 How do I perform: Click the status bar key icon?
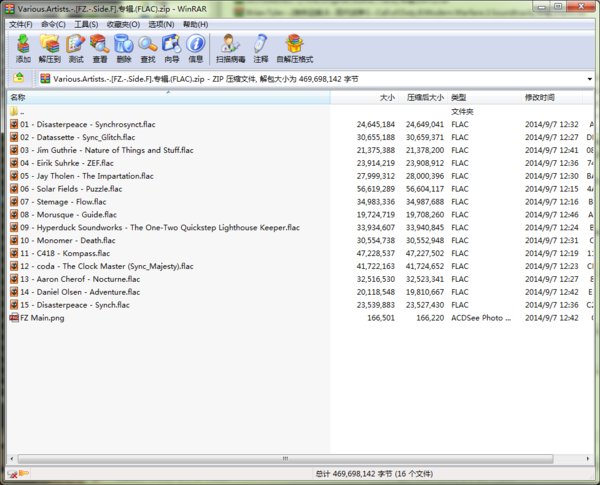pos(24,474)
